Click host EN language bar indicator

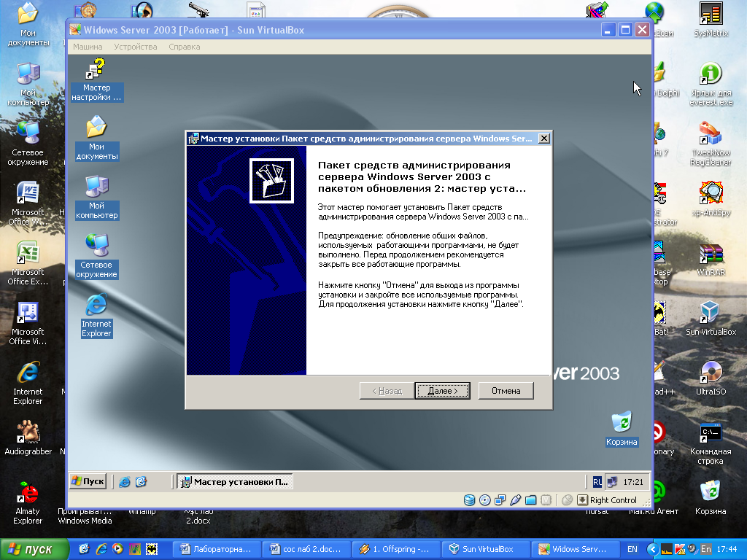tap(632, 549)
